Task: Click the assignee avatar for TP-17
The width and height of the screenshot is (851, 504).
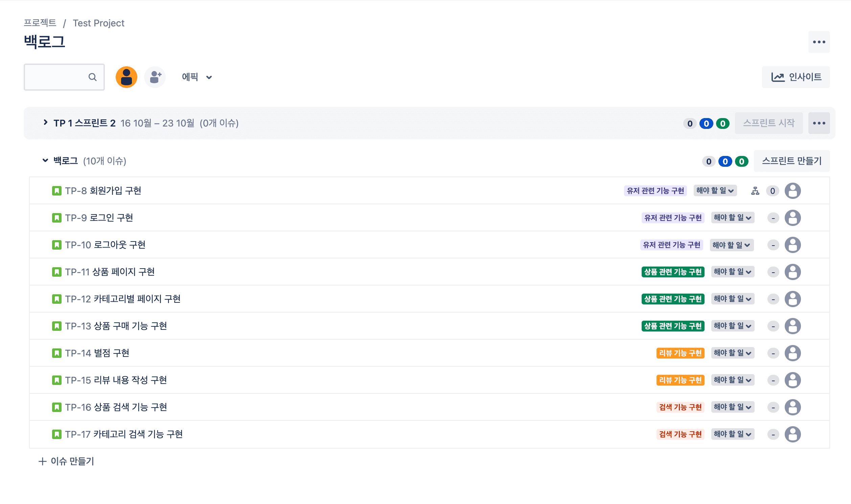Action: (x=792, y=434)
